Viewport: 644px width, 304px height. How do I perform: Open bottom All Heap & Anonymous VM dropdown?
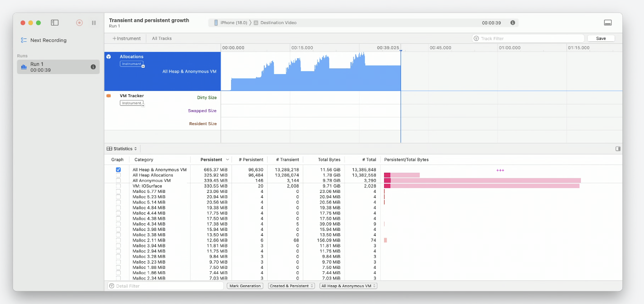click(348, 286)
